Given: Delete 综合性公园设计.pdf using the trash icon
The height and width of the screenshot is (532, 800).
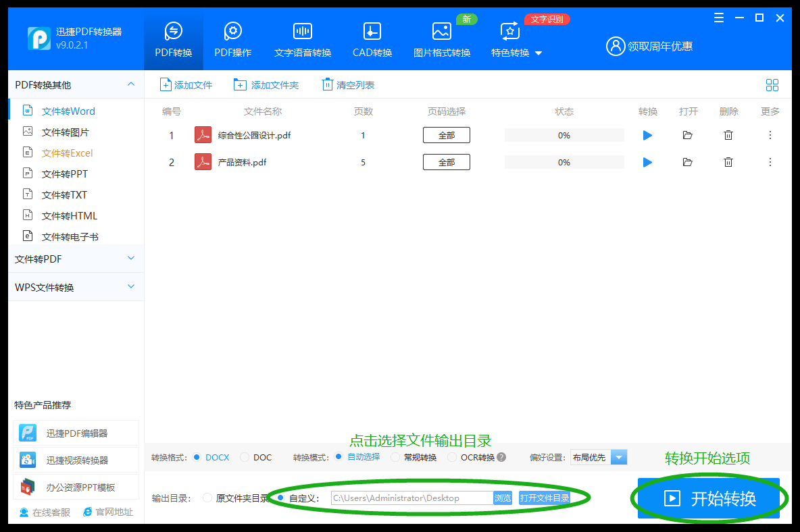Looking at the screenshot, I should coord(728,134).
